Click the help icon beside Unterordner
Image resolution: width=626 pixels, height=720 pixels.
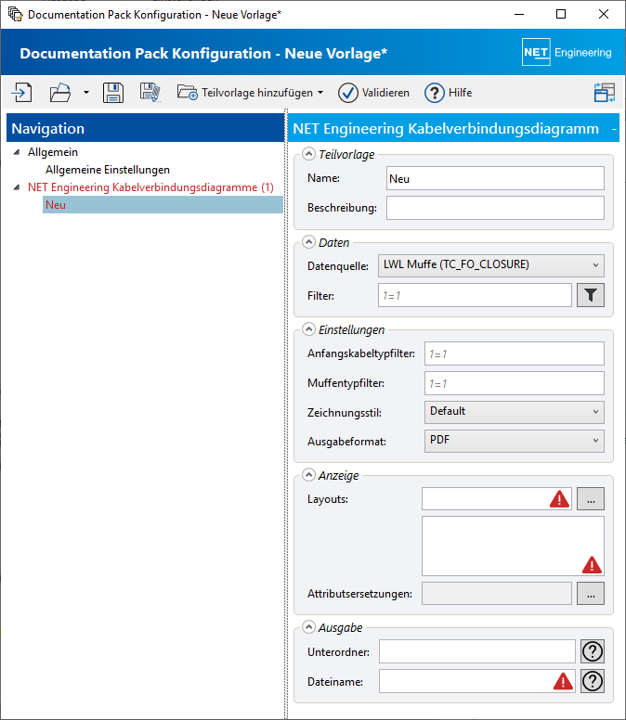(592, 652)
